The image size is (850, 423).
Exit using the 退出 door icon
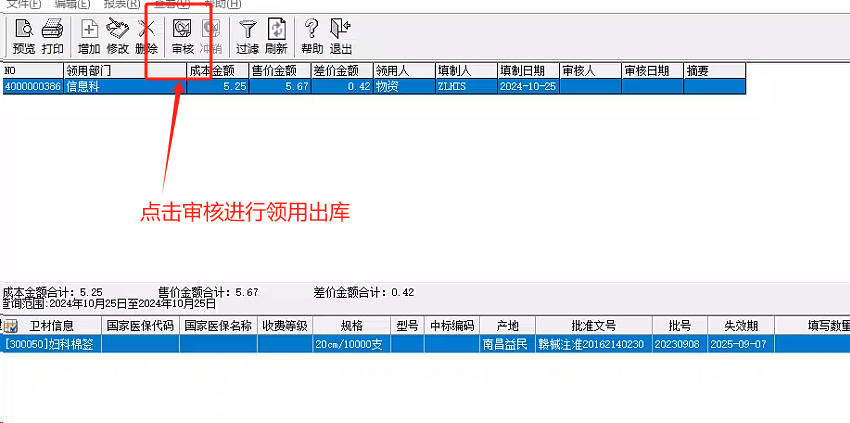coord(341,36)
